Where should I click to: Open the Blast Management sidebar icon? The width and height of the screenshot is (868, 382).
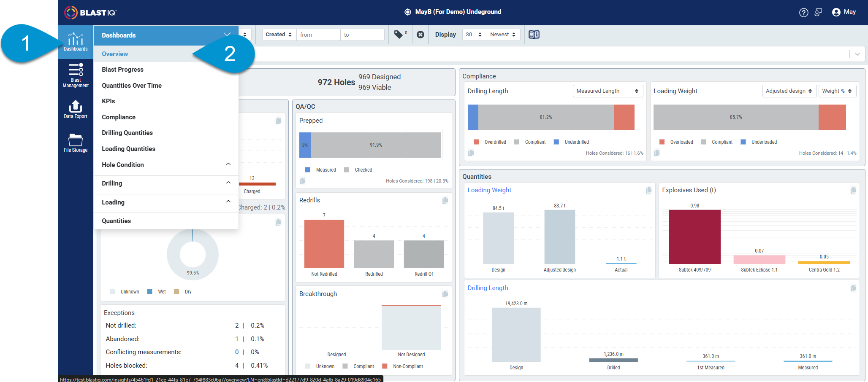pyautogui.click(x=76, y=75)
